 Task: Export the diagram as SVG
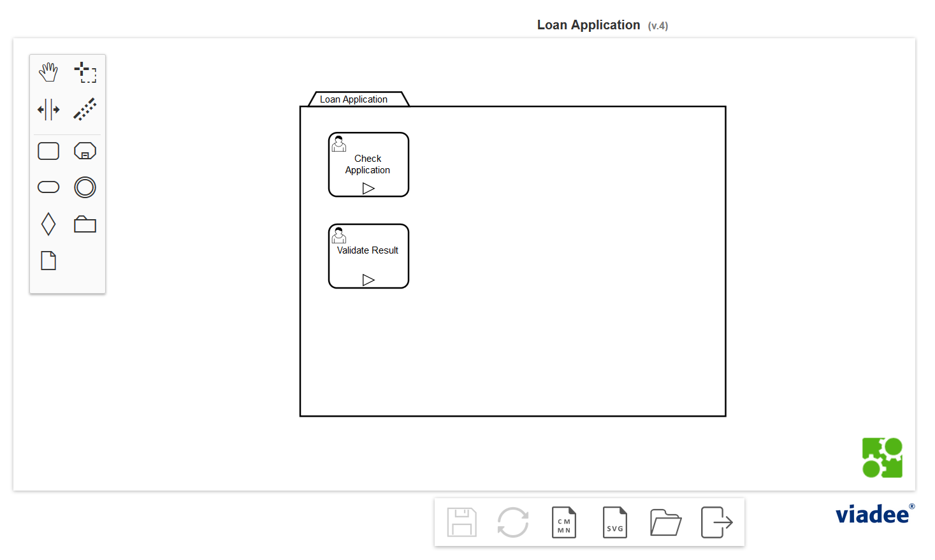point(615,522)
